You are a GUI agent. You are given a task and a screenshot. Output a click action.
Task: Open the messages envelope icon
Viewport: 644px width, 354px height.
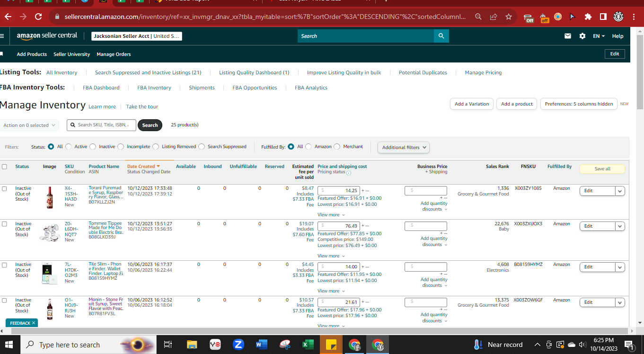pyautogui.click(x=568, y=36)
